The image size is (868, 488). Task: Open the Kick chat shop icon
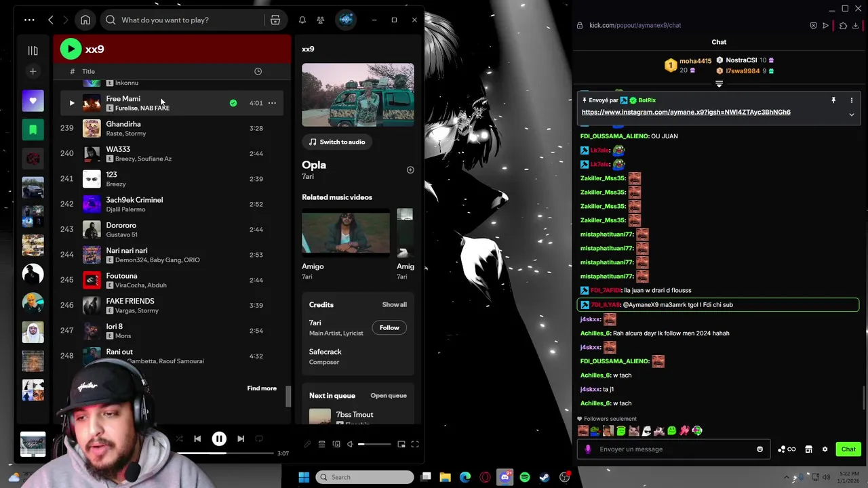[808, 449]
